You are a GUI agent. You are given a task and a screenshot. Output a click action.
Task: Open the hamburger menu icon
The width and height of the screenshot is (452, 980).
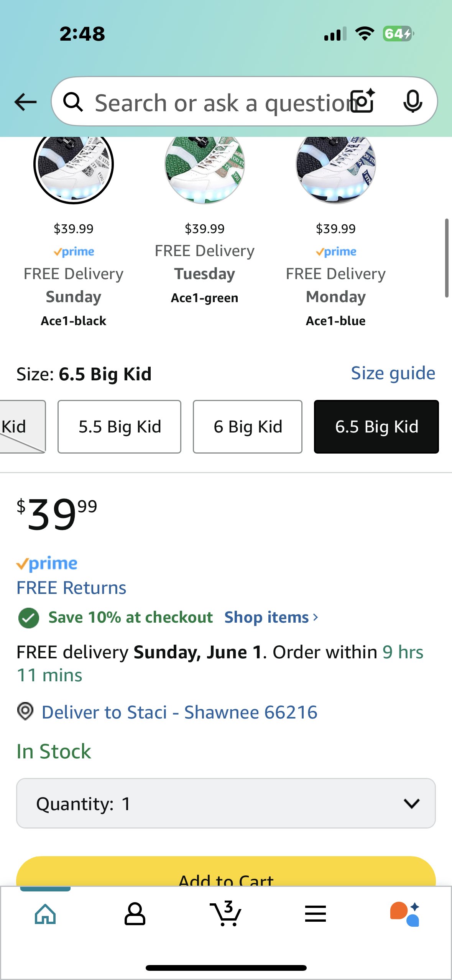pyautogui.click(x=316, y=914)
